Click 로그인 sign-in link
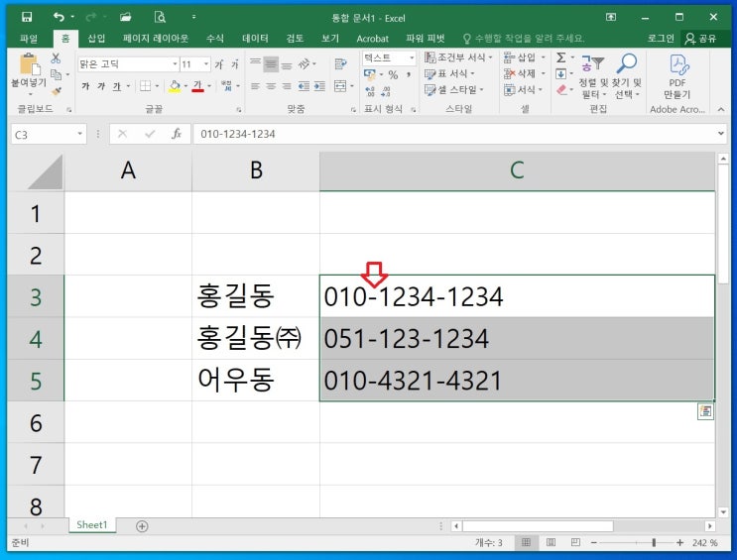737x560 pixels. [661, 39]
